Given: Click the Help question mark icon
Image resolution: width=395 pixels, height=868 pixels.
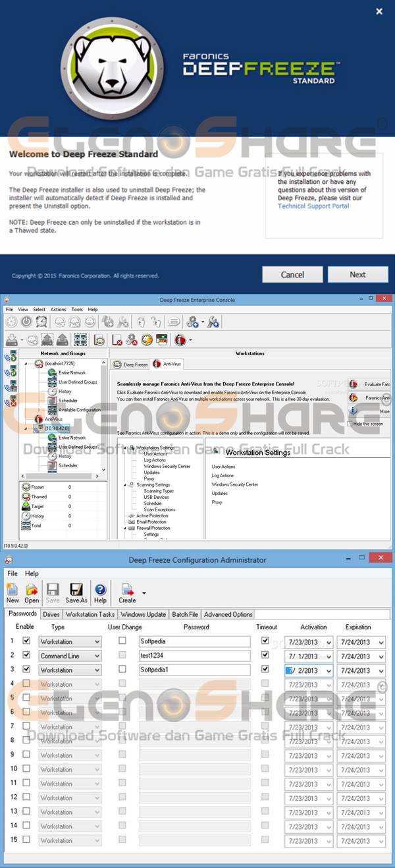Looking at the screenshot, I should pos(100,589).
